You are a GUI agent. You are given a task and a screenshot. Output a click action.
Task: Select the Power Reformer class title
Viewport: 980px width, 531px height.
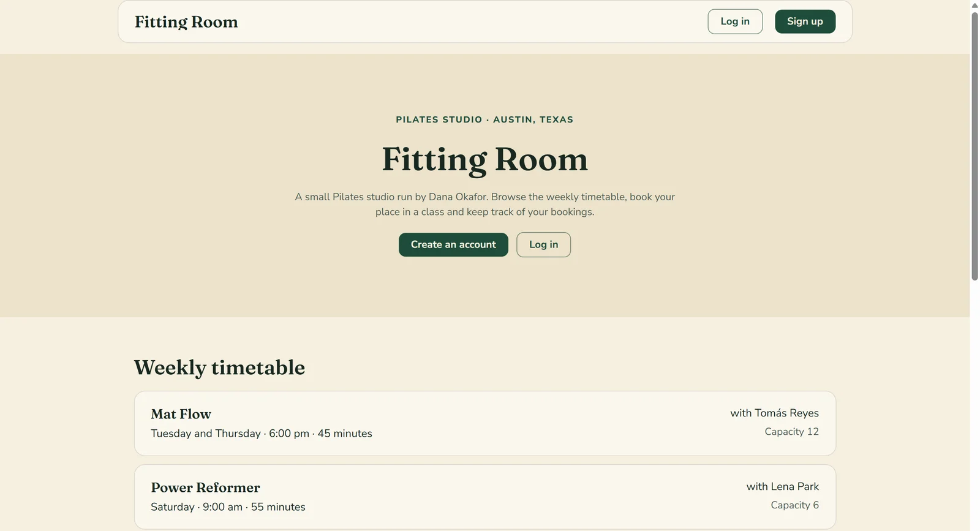205,488
